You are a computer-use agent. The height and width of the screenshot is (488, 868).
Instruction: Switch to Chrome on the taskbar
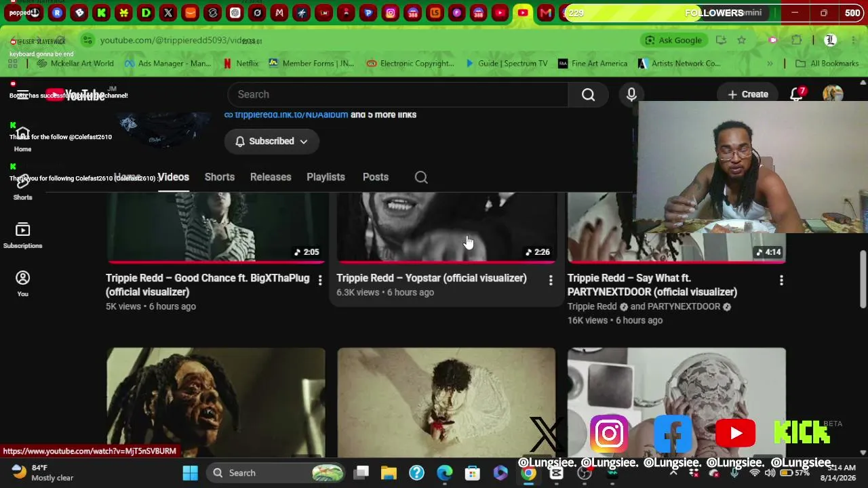pyautogui.click(x=528, y=473)
